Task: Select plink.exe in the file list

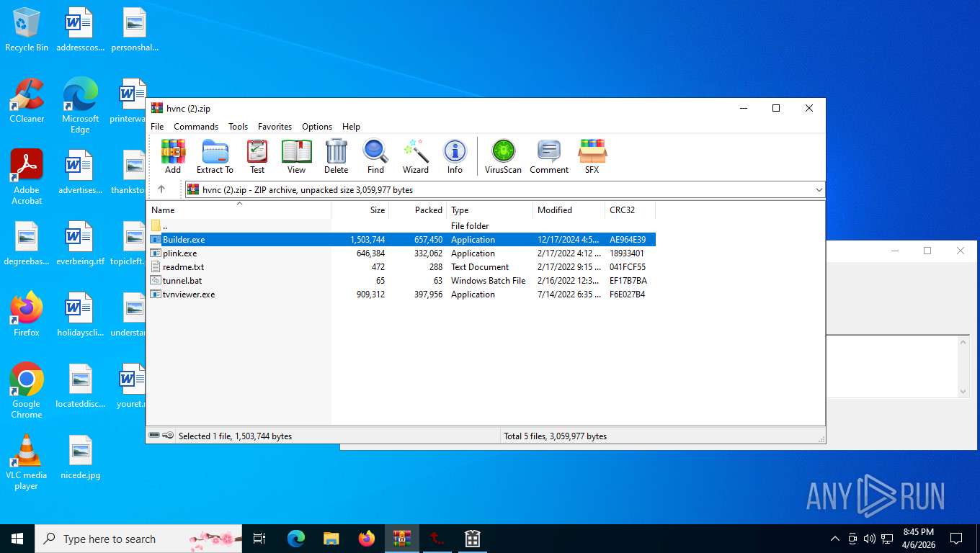Action: 401,253
